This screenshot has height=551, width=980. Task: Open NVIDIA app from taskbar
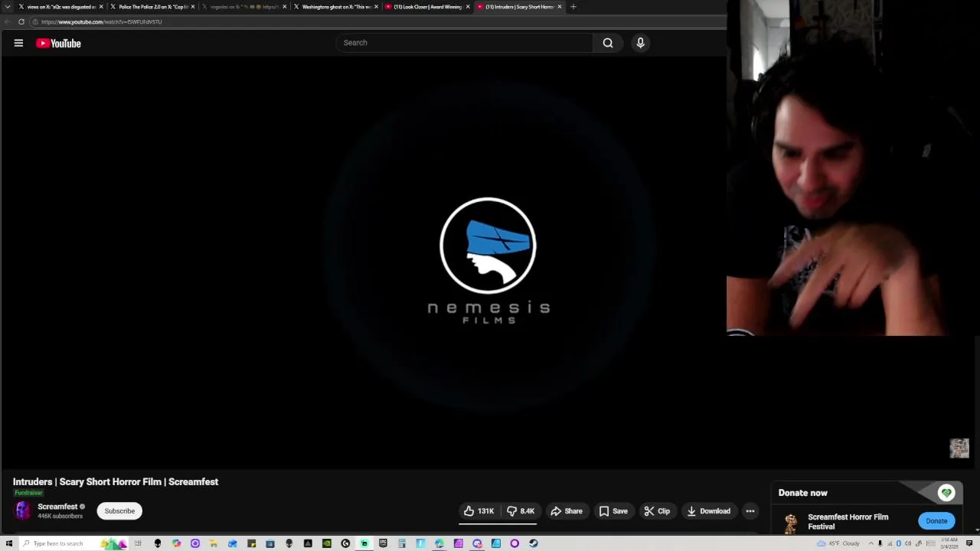(327, 543)
